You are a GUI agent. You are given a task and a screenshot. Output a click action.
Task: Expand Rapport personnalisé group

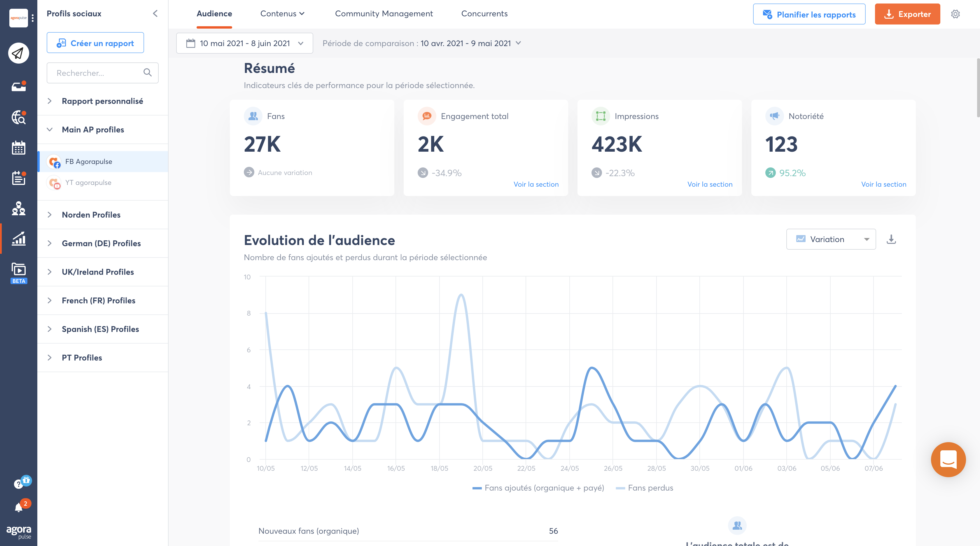pos(103,101)
